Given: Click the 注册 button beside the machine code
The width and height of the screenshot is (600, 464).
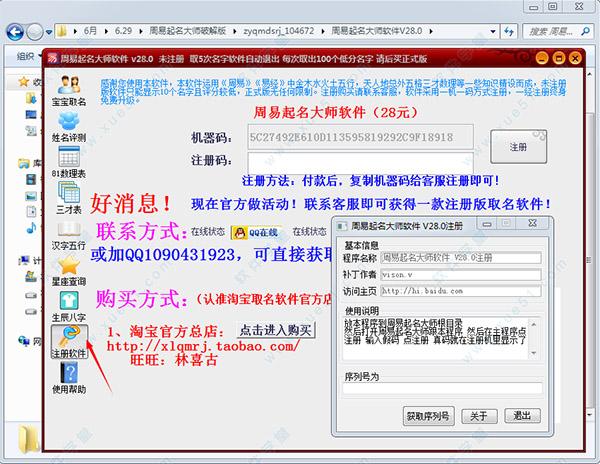Looking at the screenshot, I should [517, 146].
